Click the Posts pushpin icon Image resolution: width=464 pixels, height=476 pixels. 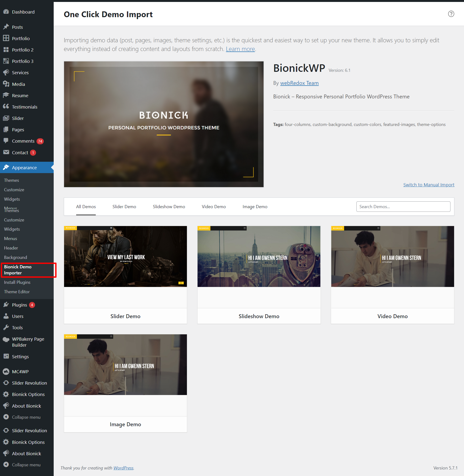click(x=6, y=27)
